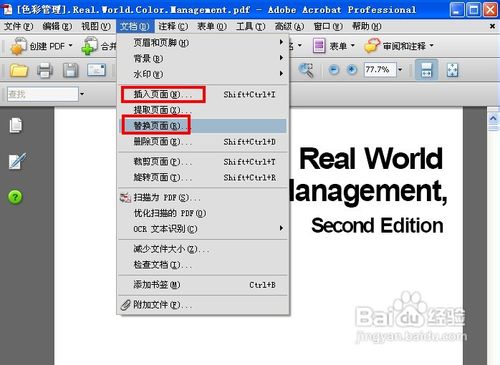
Task: Expand the Watermark submenu
Action: coord(202,74)
